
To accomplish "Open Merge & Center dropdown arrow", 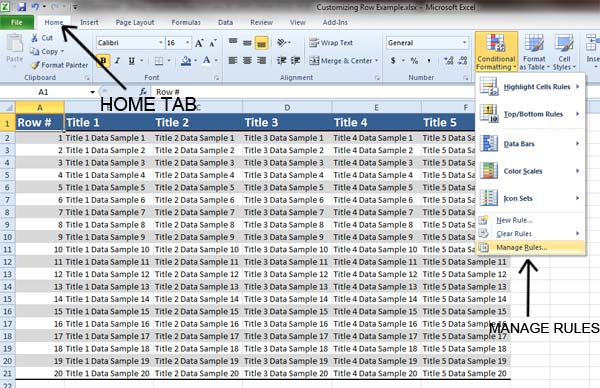I will click(377, 60).
